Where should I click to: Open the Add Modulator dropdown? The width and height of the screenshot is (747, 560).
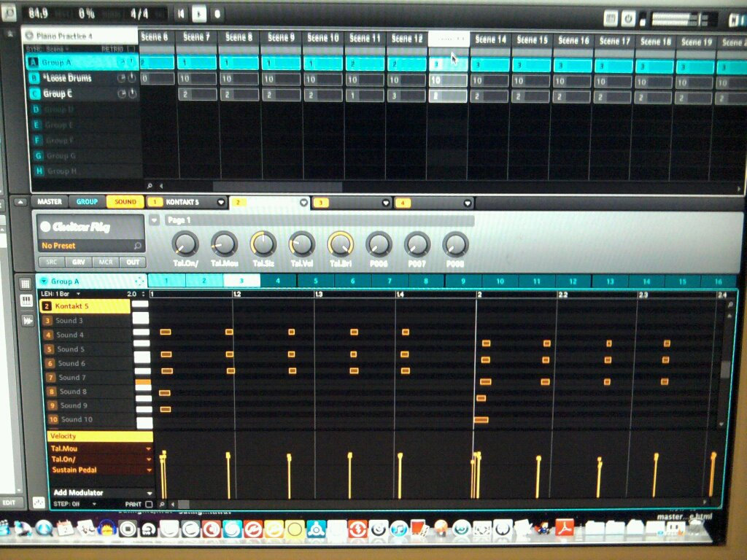pos(149,493)
